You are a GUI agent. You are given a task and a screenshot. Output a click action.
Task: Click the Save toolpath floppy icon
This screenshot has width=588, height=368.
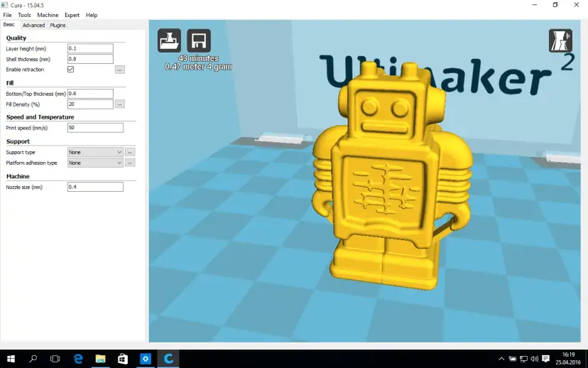pyautogui.click(x=199, y=40)
